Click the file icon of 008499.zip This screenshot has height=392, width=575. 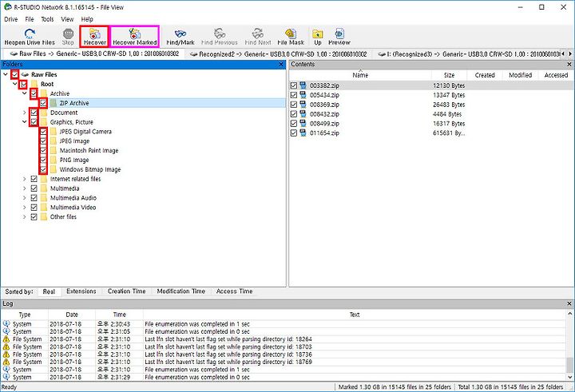(303, 124)
